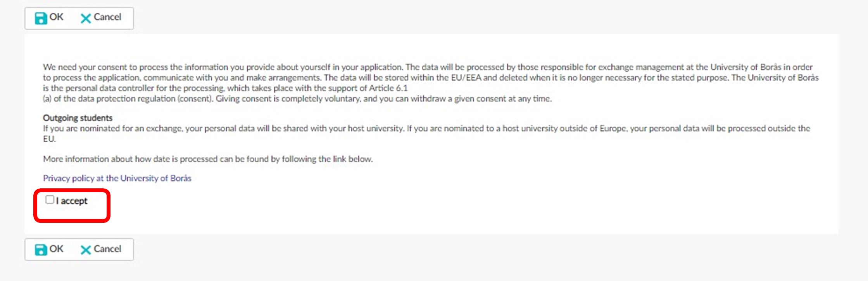Click the line starting "(a) of the data protection regulation"
This screenshot has height=281, width=868.
coord(128,99)
